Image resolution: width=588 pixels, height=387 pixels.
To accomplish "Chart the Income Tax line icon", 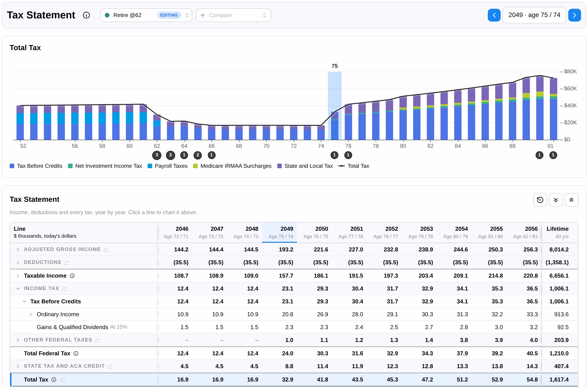I will tap(65, 288).
